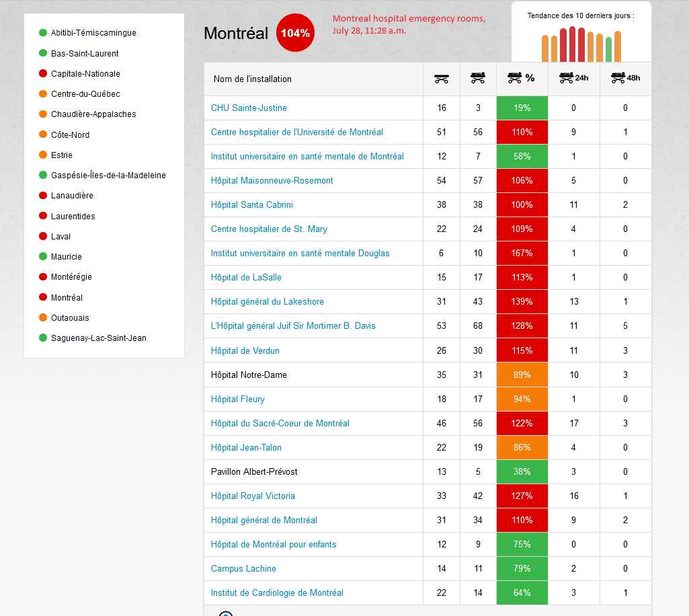This screenshot has width=689, height=616.
Task: Open the Hôpital Maisonneuve-Rosemont link
Action: coord(272,180)
